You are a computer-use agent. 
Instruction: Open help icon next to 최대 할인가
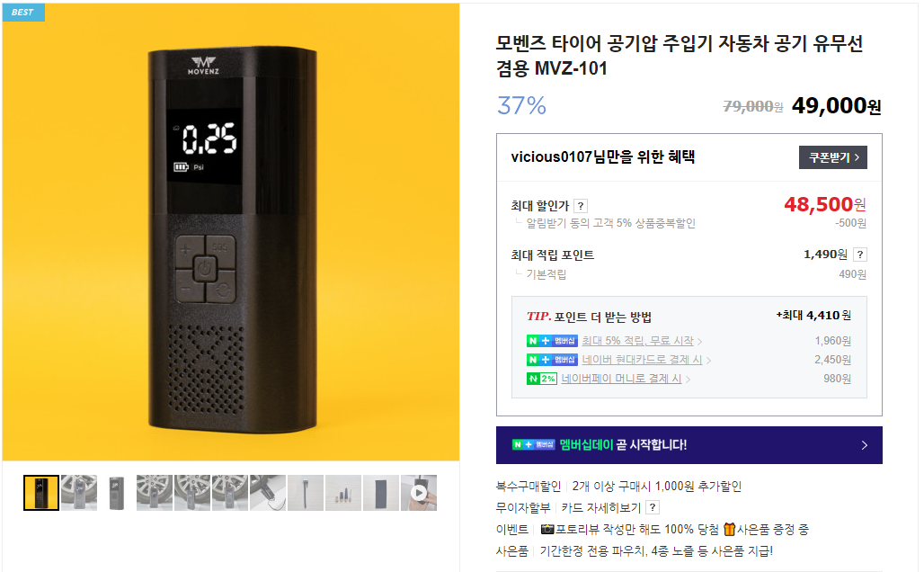point(581,206)
